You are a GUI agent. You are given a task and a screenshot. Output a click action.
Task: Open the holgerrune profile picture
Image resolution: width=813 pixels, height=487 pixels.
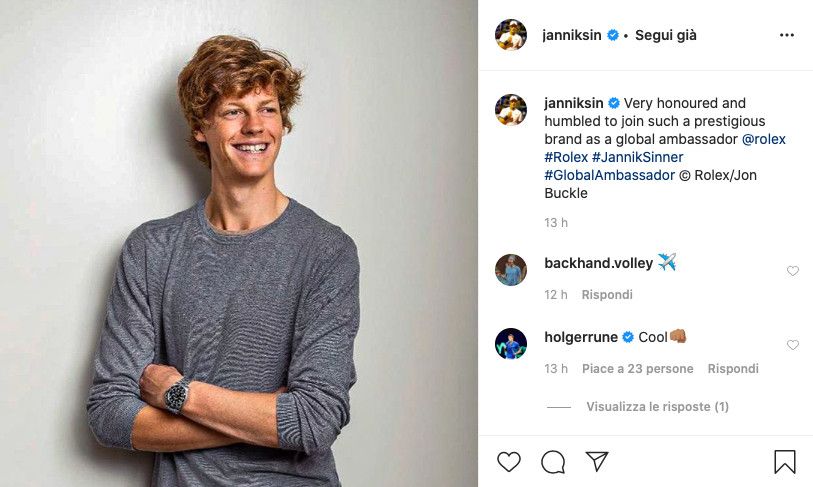point(511,344)
